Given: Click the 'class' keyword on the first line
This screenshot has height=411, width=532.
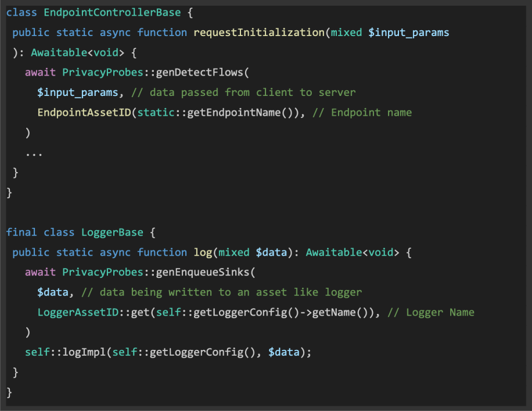Looking at the screenshot, I should tap(21, 12).
